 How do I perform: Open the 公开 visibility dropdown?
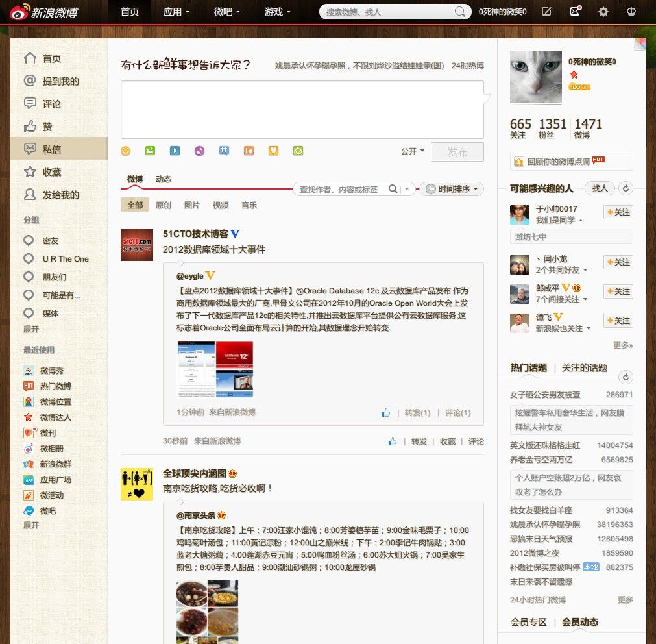[x=413, y=151]
